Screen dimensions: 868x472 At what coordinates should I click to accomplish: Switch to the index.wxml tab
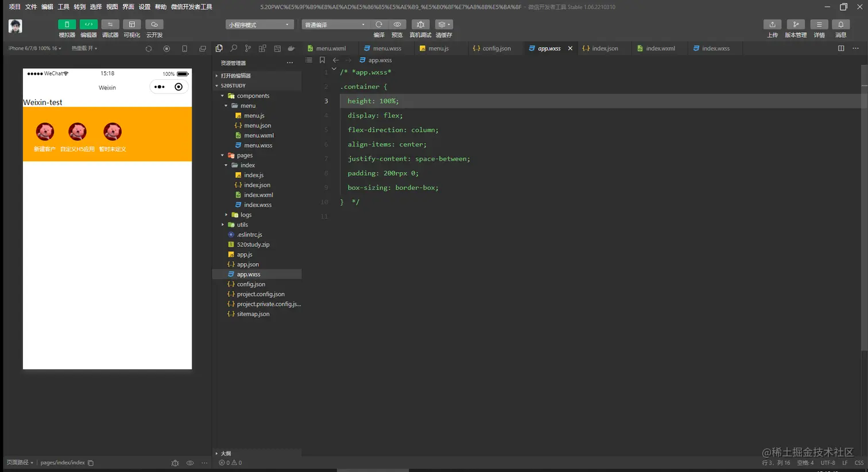[660, 48]
